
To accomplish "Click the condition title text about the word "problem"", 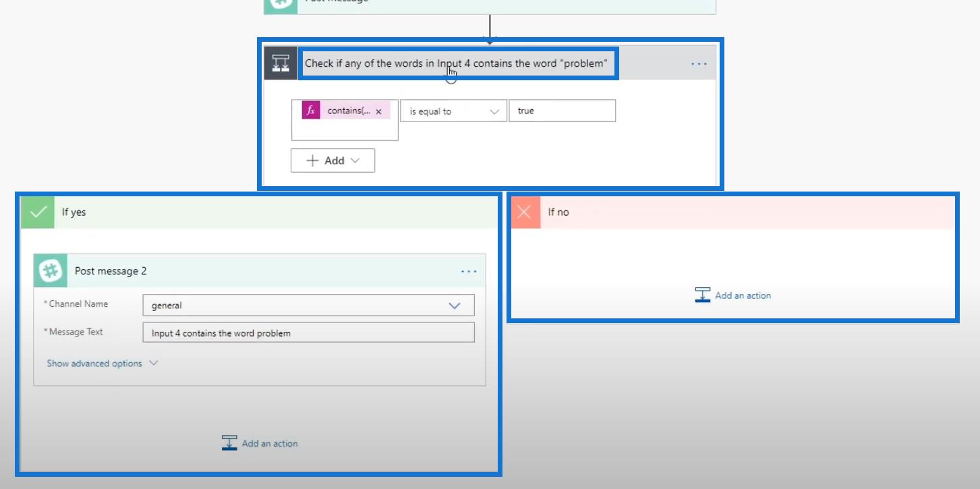I will (x=456, y=63).
